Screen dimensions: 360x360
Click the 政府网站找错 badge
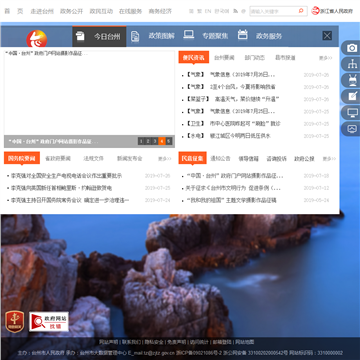point(49,322)
